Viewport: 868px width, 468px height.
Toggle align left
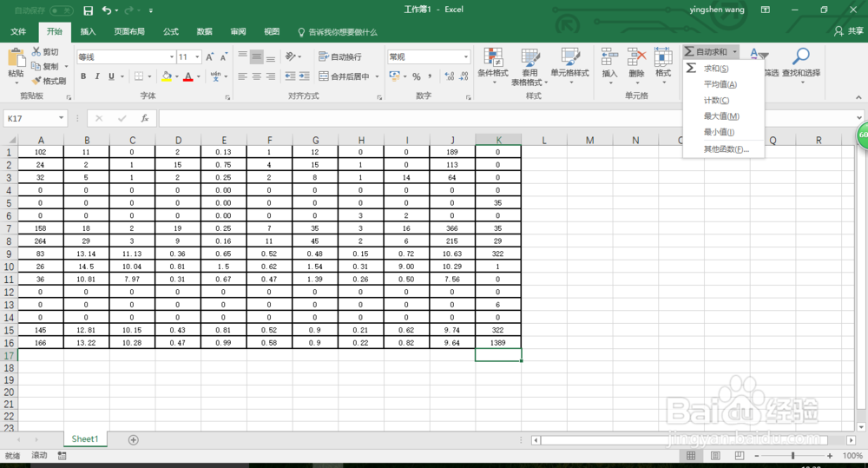coord(242,76)
